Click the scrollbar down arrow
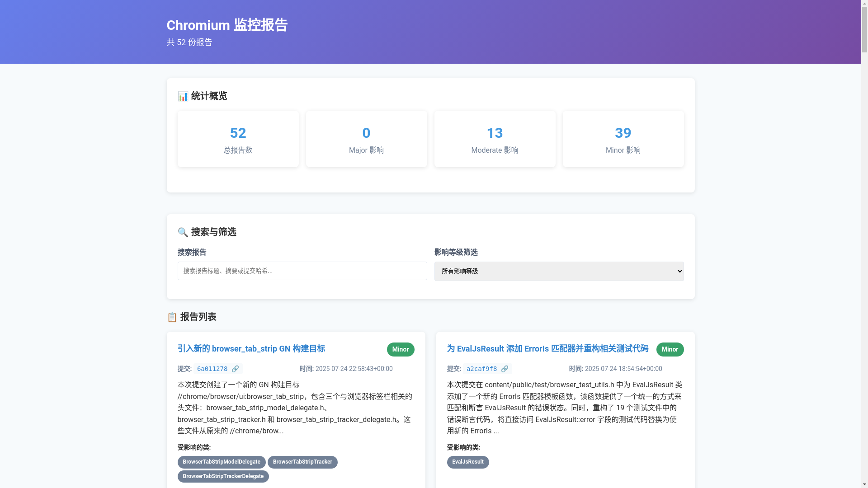This screenshot has height=488, width=868. click(x=864, y=484)
